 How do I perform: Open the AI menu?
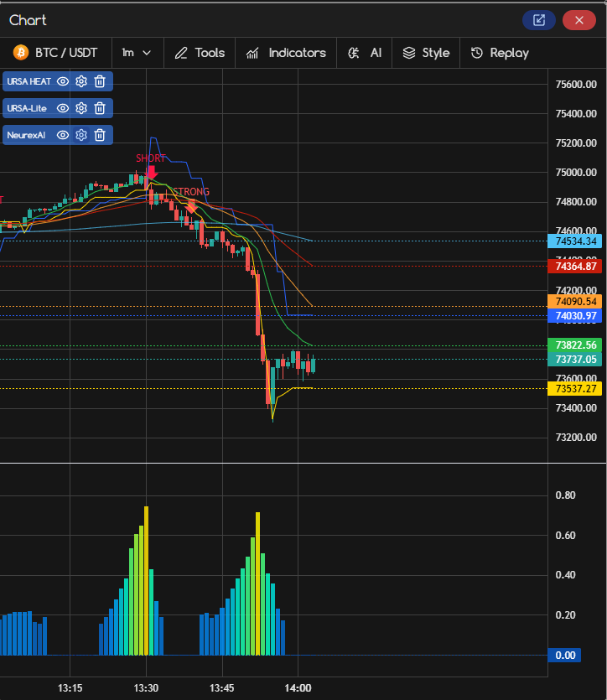tap(365, 53)
